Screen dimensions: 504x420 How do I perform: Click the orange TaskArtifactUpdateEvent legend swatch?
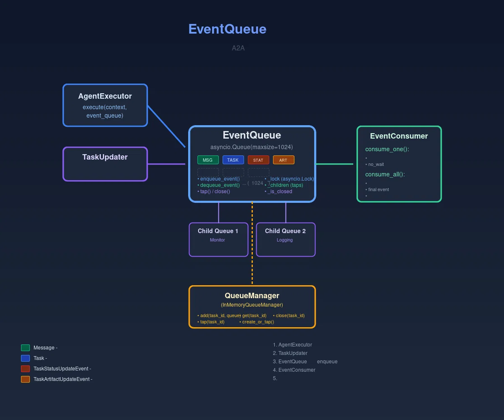pyautogui.click(x=26, y=379)
